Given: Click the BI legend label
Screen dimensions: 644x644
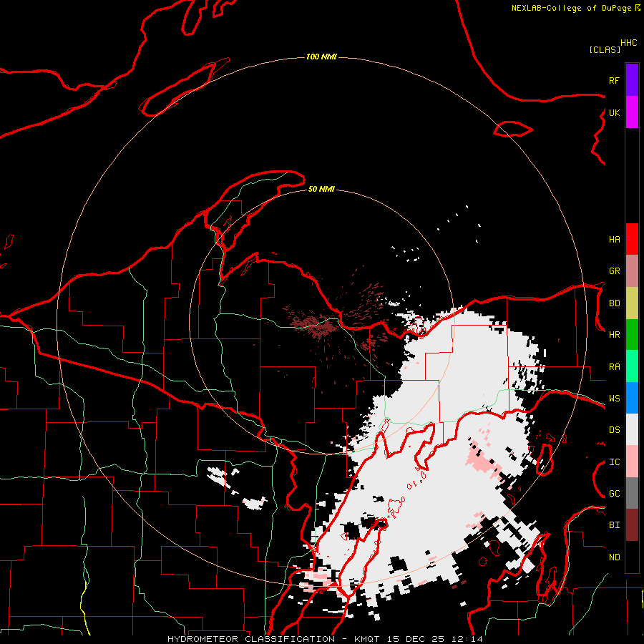Looking at the screenshot, I should [614, 525].
